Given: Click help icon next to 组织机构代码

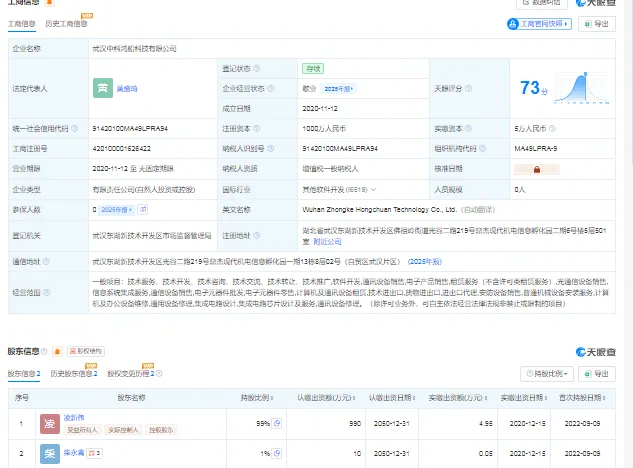Looking at the screenshot, I should [x=482, y=149].
